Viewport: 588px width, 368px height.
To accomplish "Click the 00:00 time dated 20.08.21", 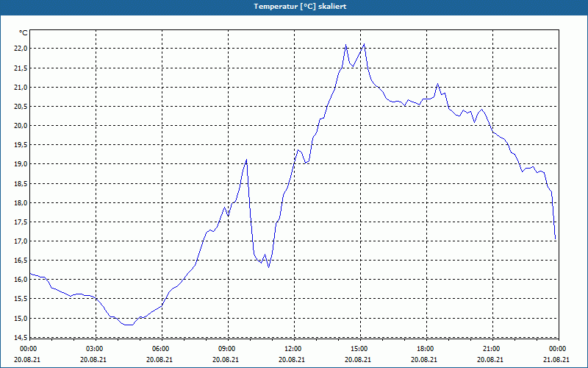I will pos(27,349).
